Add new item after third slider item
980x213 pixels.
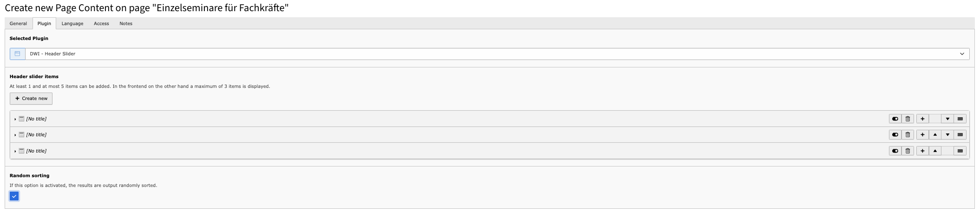point(922,151)
